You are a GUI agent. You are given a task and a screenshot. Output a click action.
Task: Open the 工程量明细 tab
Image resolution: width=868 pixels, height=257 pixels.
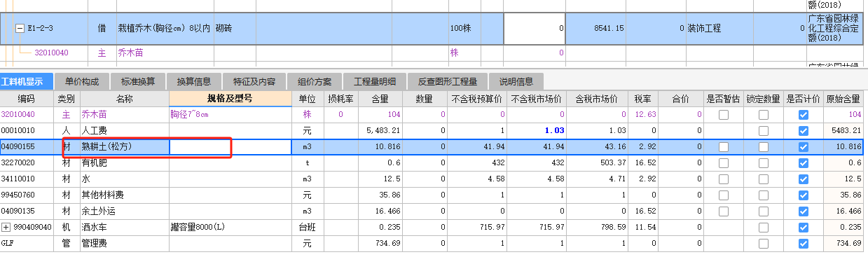(x=375, y=81)
